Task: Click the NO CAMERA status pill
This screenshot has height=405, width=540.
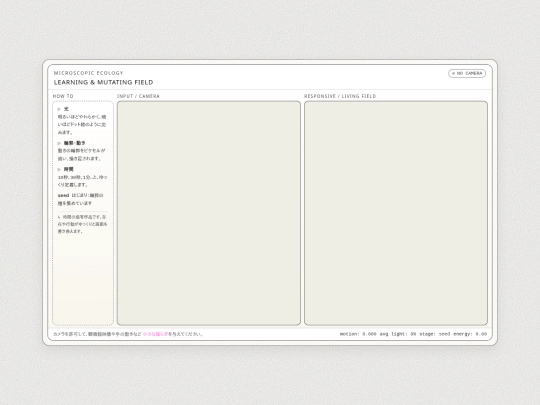Action: coord(467,73)
